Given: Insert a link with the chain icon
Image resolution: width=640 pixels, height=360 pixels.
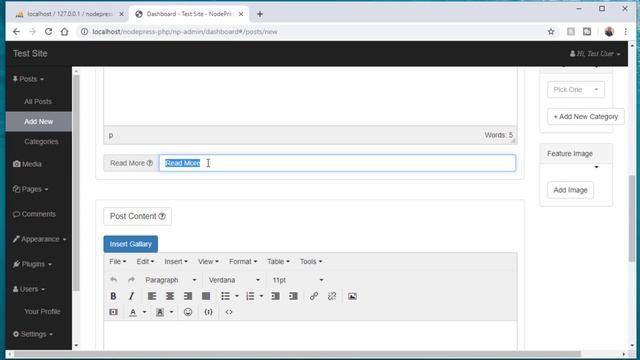Looking at the screenshot, I should pos(313,296).
